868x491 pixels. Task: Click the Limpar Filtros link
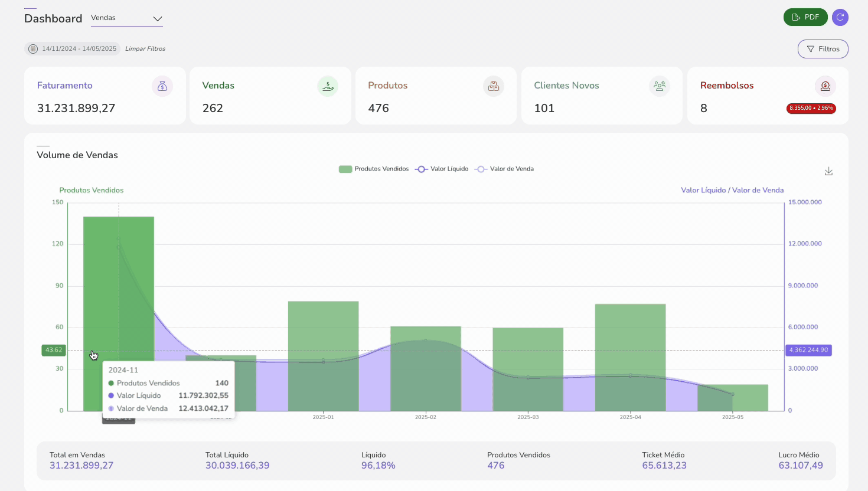[x=145, y=49]
